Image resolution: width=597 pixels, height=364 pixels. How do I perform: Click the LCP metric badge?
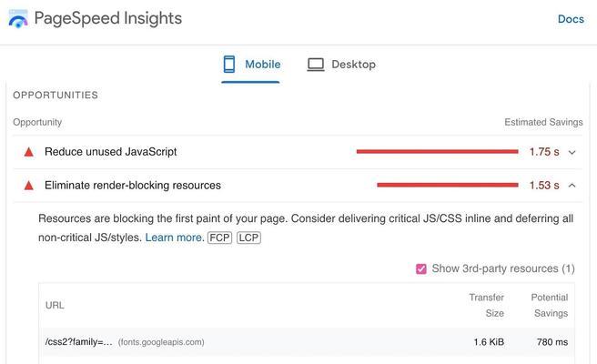point(248,238)
